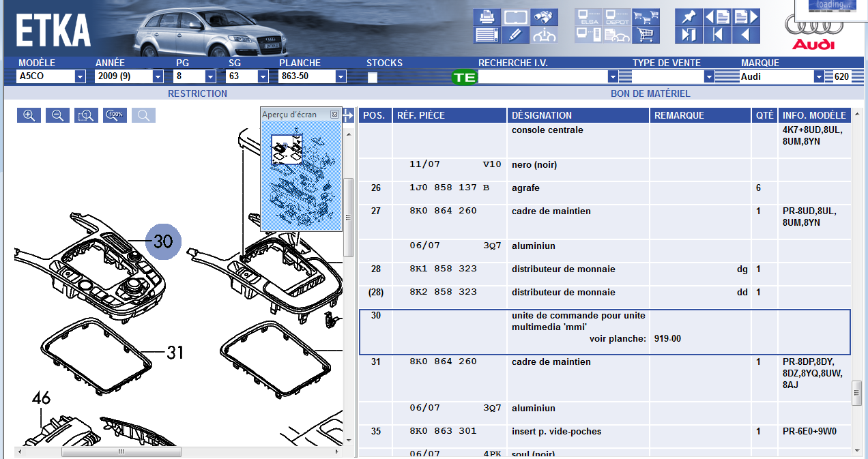The width and height of the screenshot is (868, 459).
Task: Close the Aperçu d'écran preview panel
Action: click(x=334, y=114)
